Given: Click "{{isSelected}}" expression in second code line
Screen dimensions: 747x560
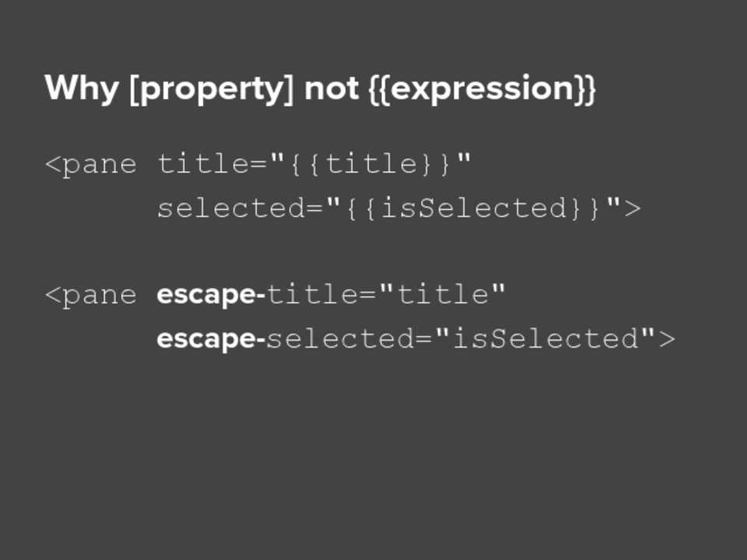Looking at the screenshot, I should [x=464, y=208].
